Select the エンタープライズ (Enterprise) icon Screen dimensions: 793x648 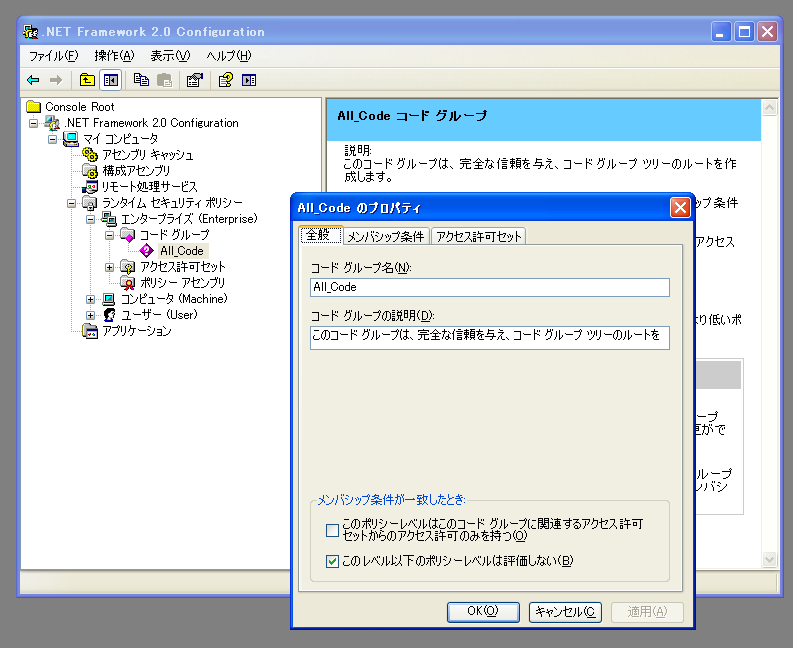[109, 219]
